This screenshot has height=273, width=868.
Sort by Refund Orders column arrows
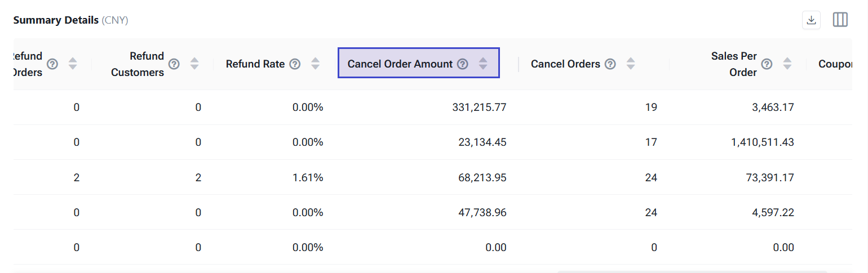(73, 64)
